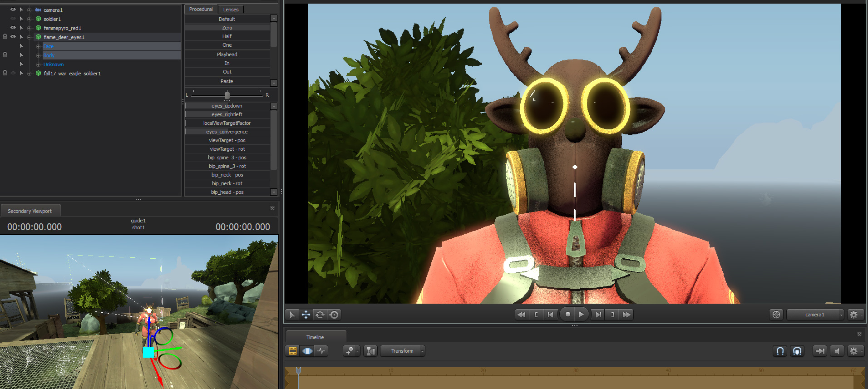Screen dimensions: 868x389
Task: Select the Timeline tab
Action: (x=316, y=337)
